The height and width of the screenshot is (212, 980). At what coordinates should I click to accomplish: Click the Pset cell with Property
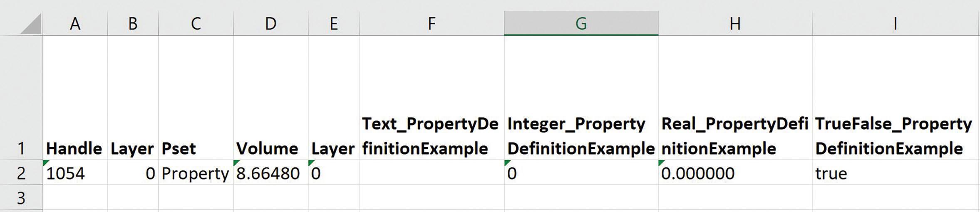pos(196,173)
